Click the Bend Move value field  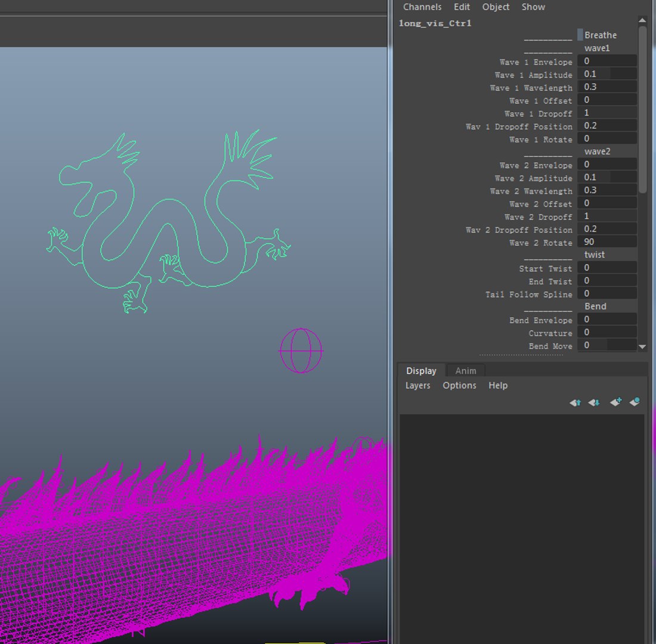tap(607, 345)
